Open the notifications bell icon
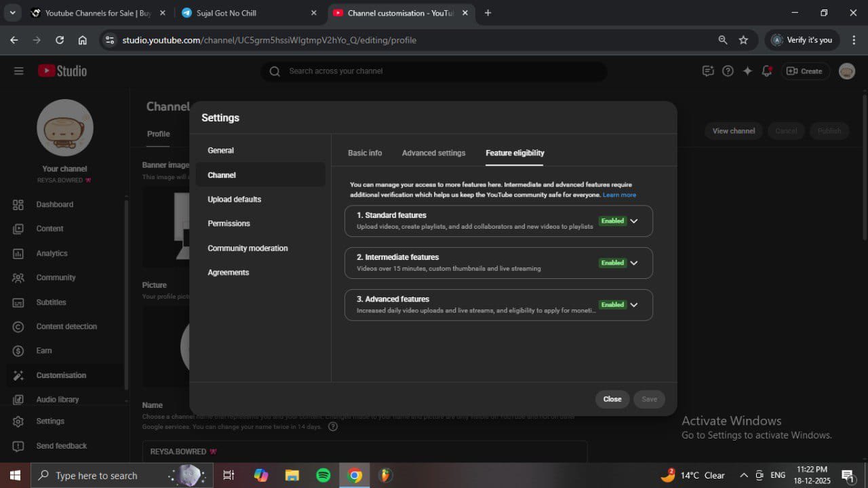 767,71
